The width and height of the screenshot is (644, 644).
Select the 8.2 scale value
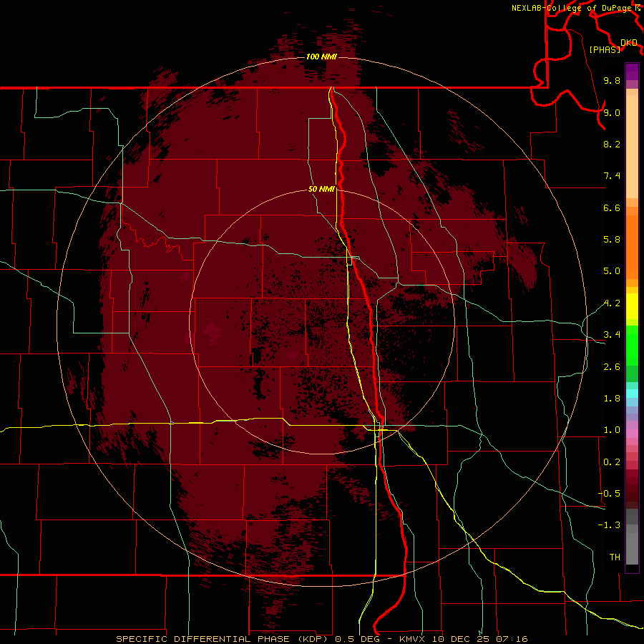pyautogui.click(x=612, y=144)
